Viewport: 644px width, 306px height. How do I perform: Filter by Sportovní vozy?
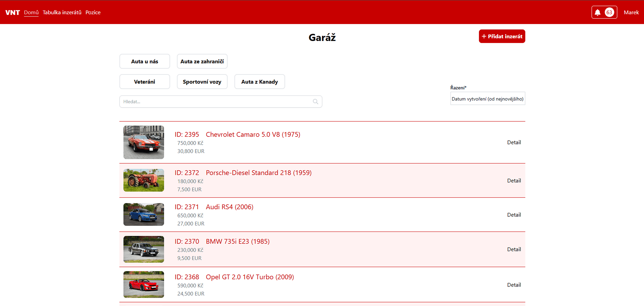(x=202, y=82)
